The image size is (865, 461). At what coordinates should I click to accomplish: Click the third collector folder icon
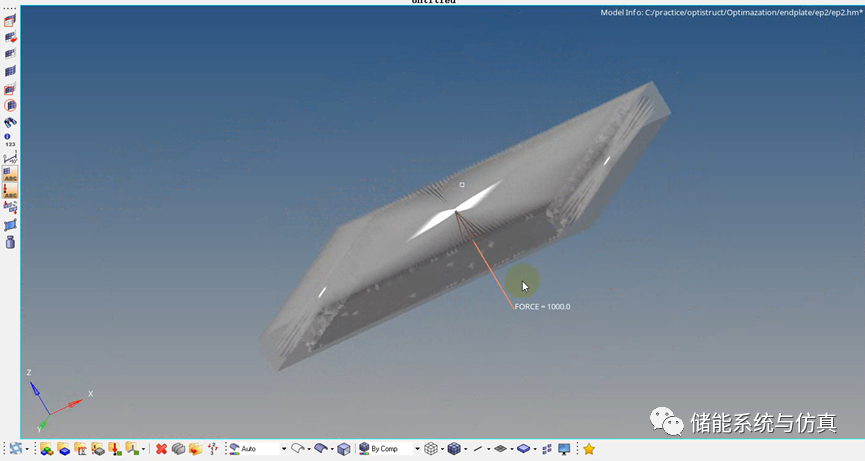[x=81, y=449]
